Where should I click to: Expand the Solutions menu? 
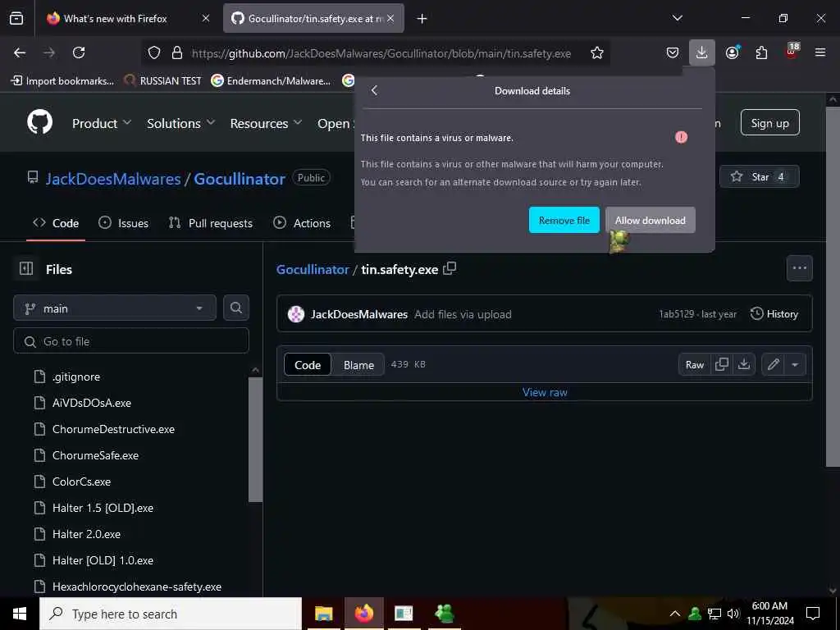tap(181, 123)
